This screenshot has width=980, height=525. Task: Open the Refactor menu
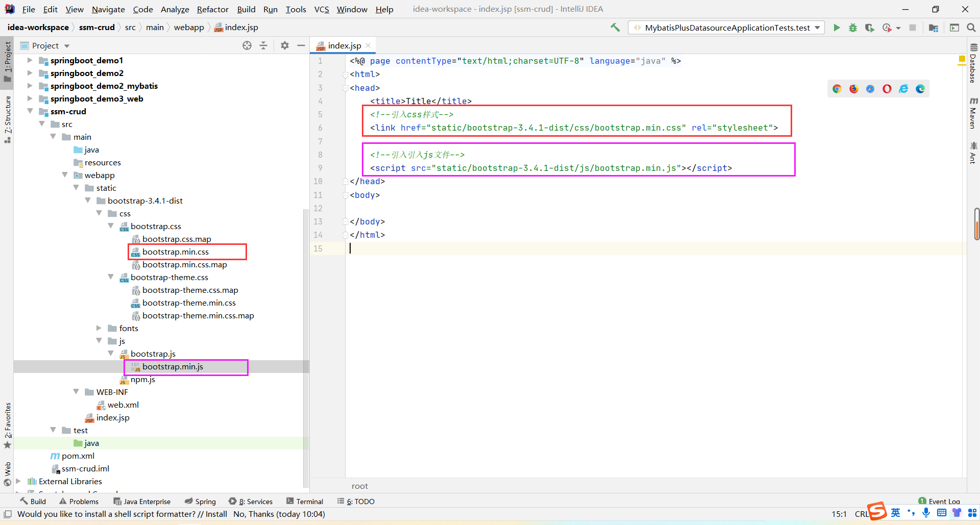click(x=212, y=9)
